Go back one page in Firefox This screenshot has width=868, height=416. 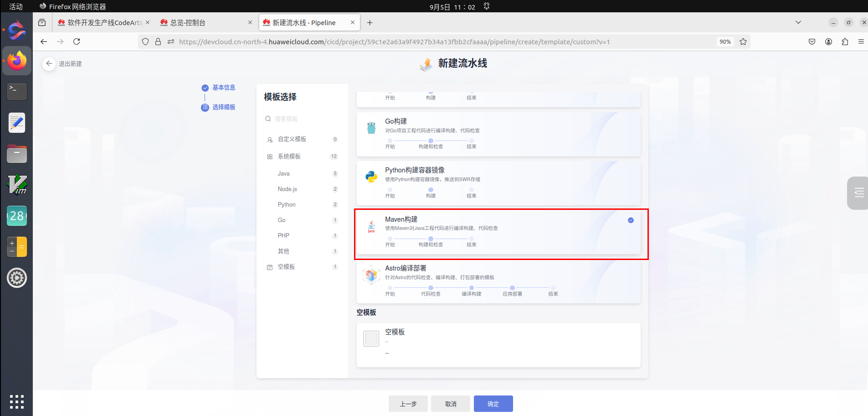[x=44, y=42]
